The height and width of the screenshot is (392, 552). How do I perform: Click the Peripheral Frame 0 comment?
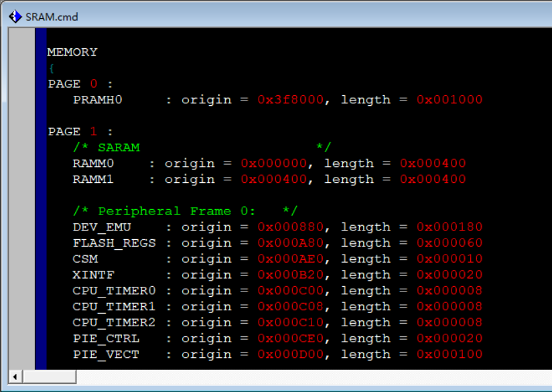[x=186, y=211]
